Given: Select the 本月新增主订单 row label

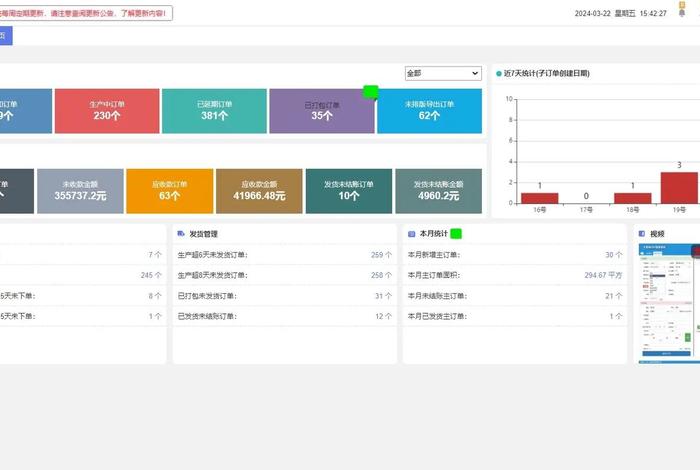Looking at the screenshot, I should click(434, 255).
